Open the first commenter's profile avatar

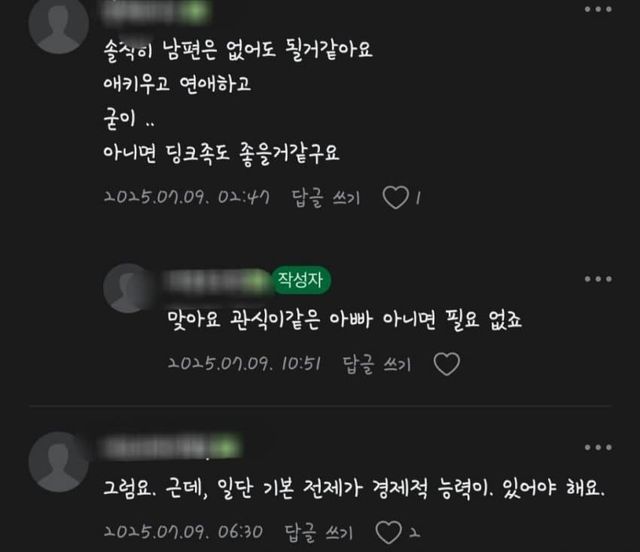(59, 24)
